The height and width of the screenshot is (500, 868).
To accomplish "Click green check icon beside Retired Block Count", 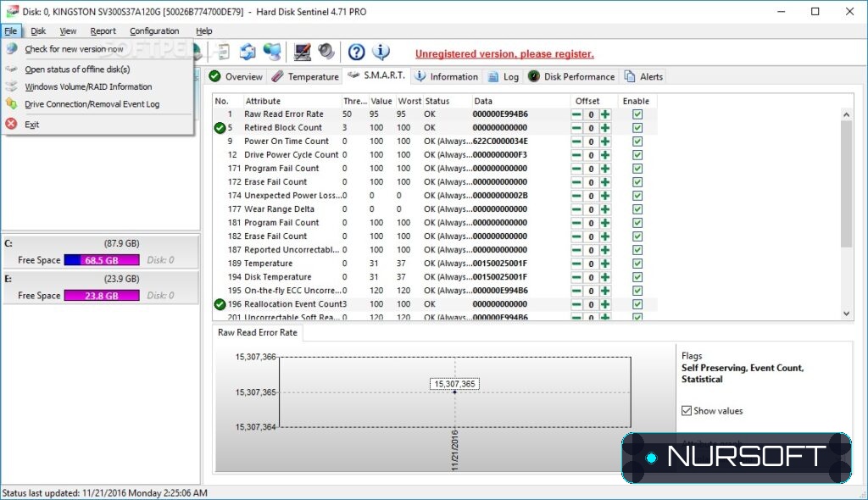I will coord(220,128).
